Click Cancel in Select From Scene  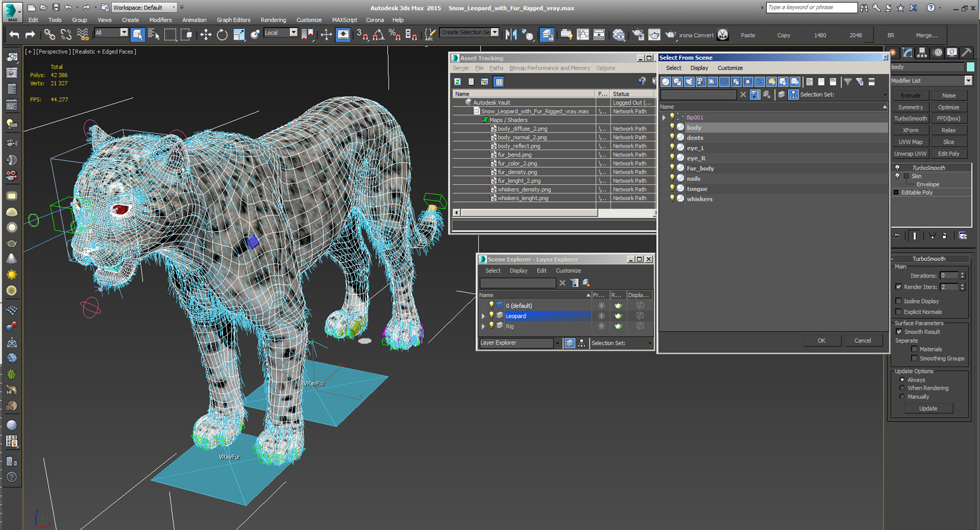(863, 341)
